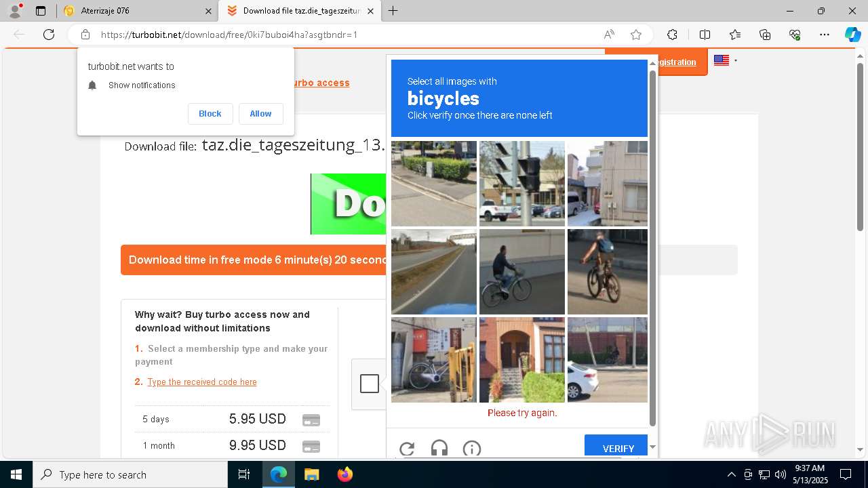Toggle split screen icon
This screenshot has width=868, height=488.
tap(705, 35)
